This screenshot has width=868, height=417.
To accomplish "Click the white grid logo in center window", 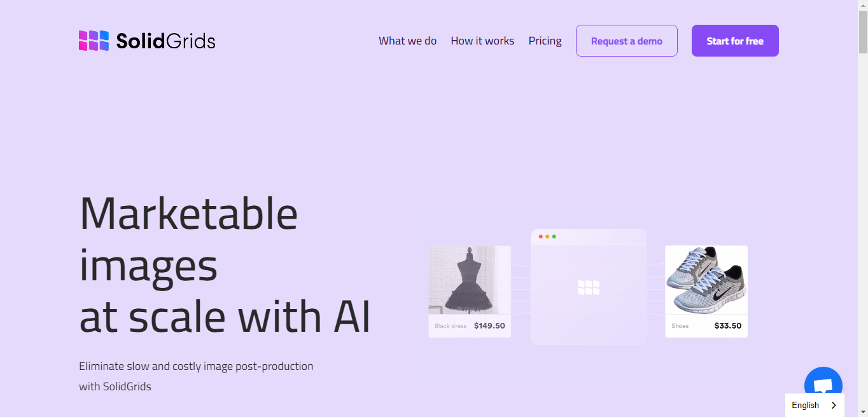I will (589, 287).
